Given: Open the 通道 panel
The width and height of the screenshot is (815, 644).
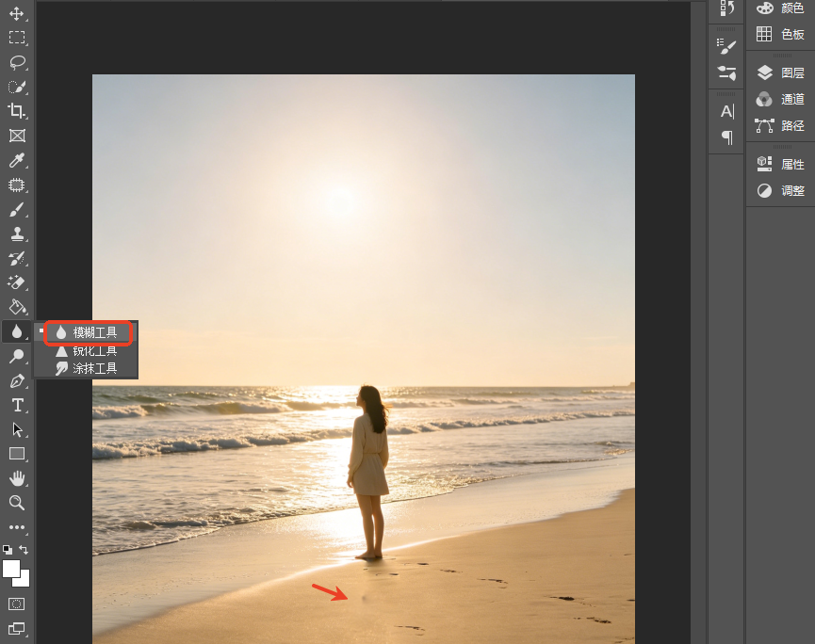Looking at the screenshot, I should click(x=781, y=99).
